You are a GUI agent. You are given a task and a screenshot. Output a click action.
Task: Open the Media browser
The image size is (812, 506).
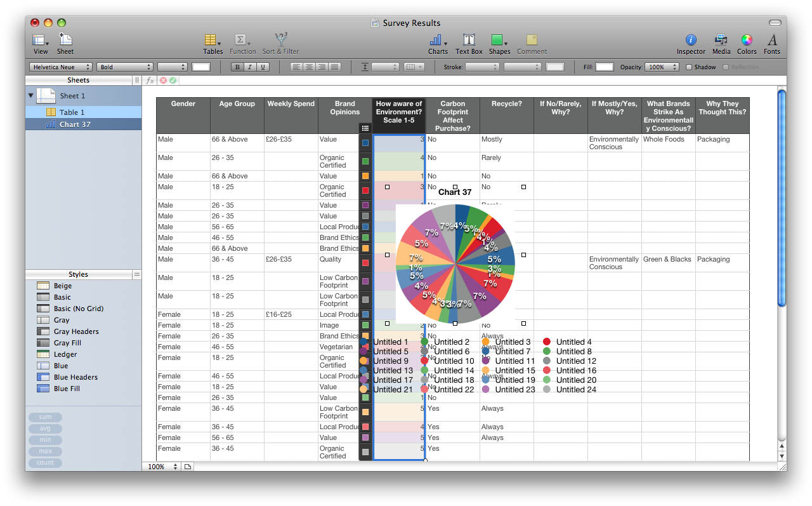721,44
